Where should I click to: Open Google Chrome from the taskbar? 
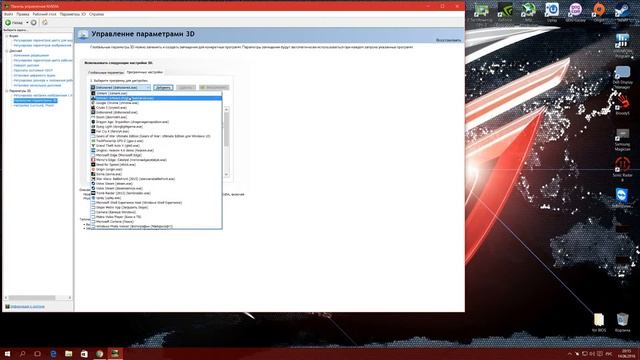[x=99, y=353]
